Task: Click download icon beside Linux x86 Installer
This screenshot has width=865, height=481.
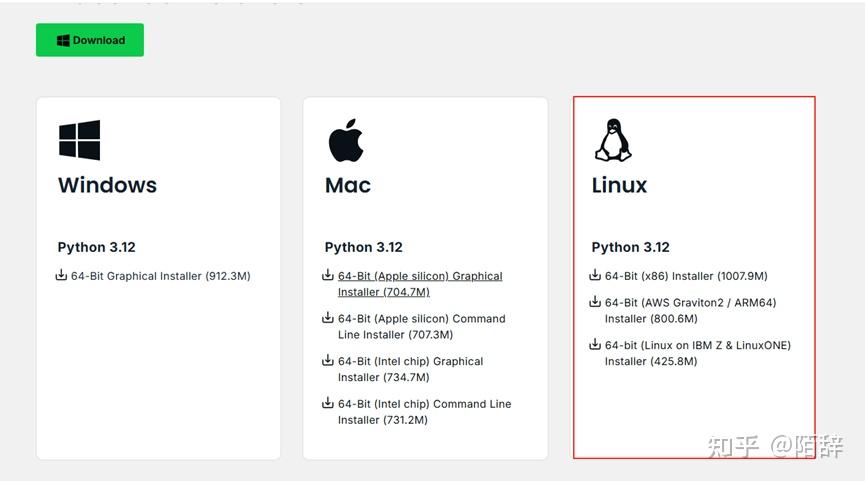Action: click(595, 275)
